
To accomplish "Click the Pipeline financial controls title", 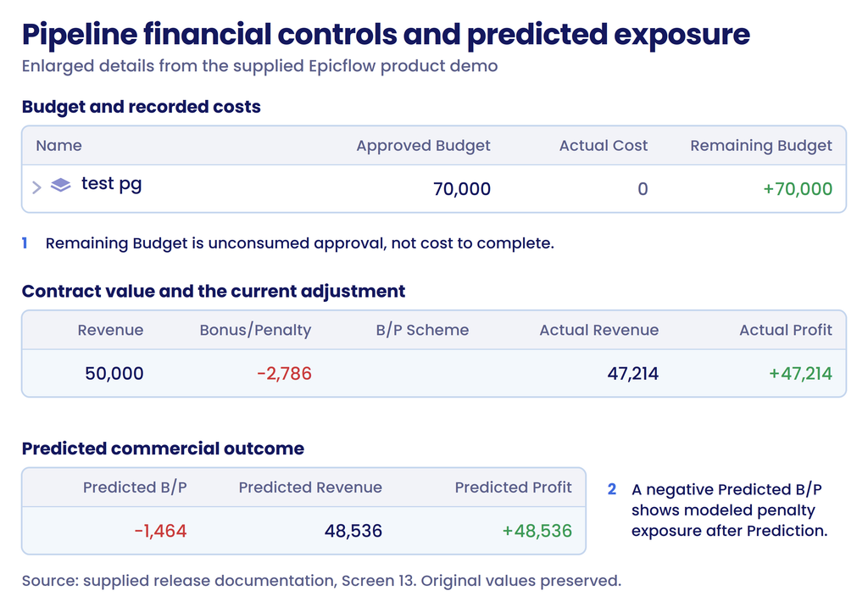I will coord(386,34).
